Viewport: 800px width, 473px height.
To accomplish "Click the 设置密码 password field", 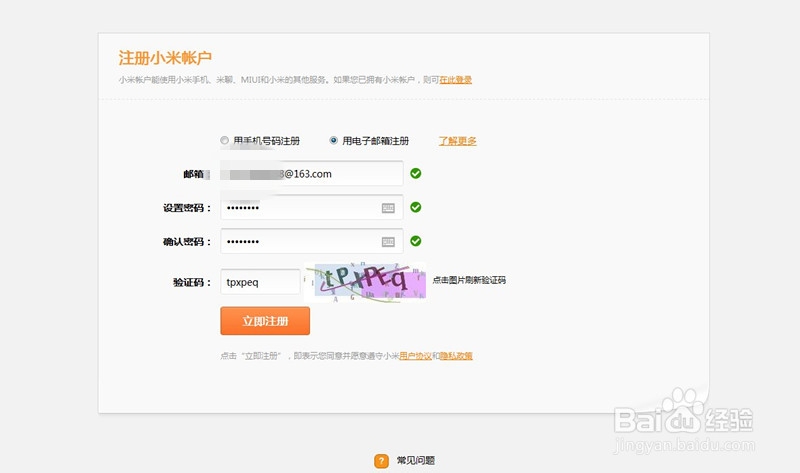I will pyautogui.click(x=312, y=207).
